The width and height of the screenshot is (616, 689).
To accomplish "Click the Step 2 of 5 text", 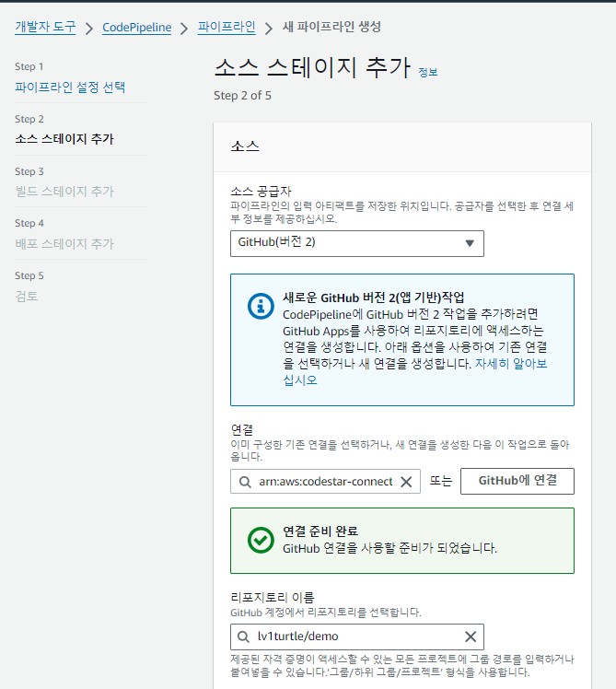I will pyautogui.click(x=242, y=96).
